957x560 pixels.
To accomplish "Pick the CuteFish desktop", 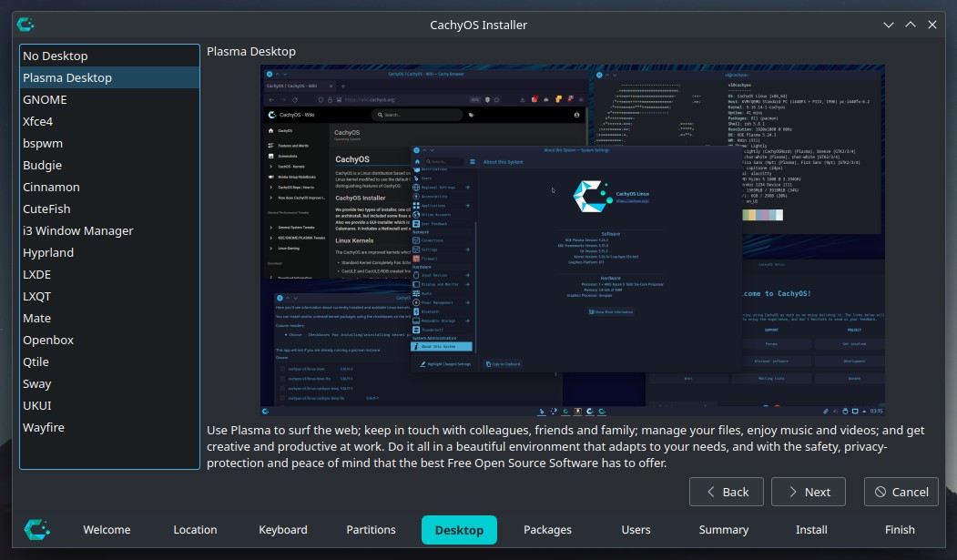I will (109, 209).
